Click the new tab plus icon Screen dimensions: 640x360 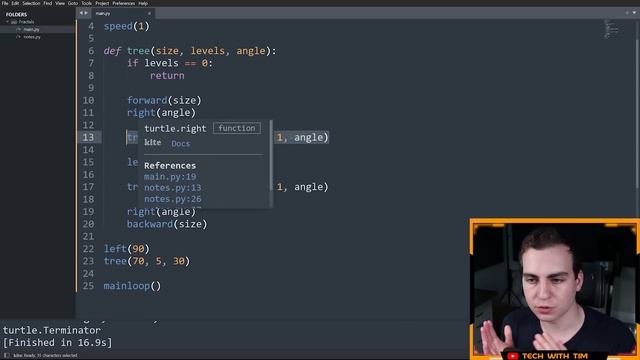point(627,13)
